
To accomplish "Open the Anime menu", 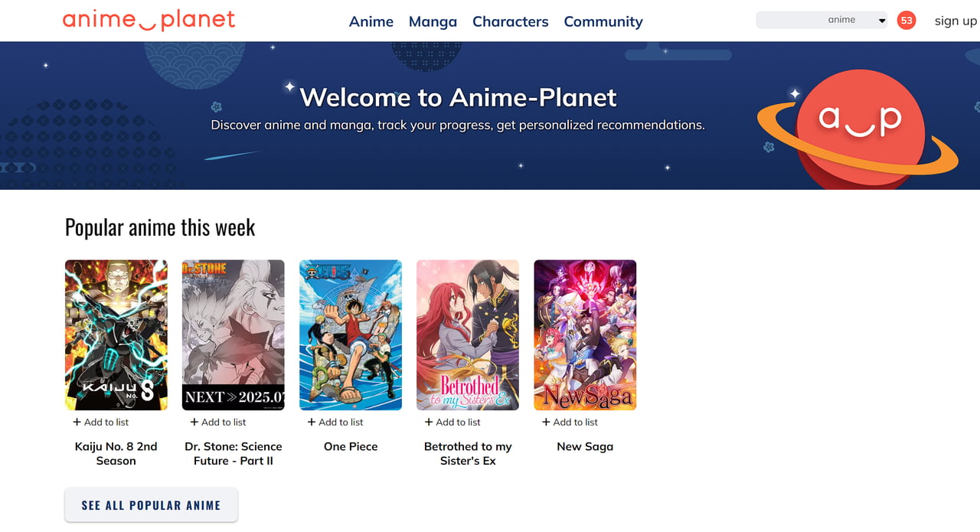I will 371,21.
